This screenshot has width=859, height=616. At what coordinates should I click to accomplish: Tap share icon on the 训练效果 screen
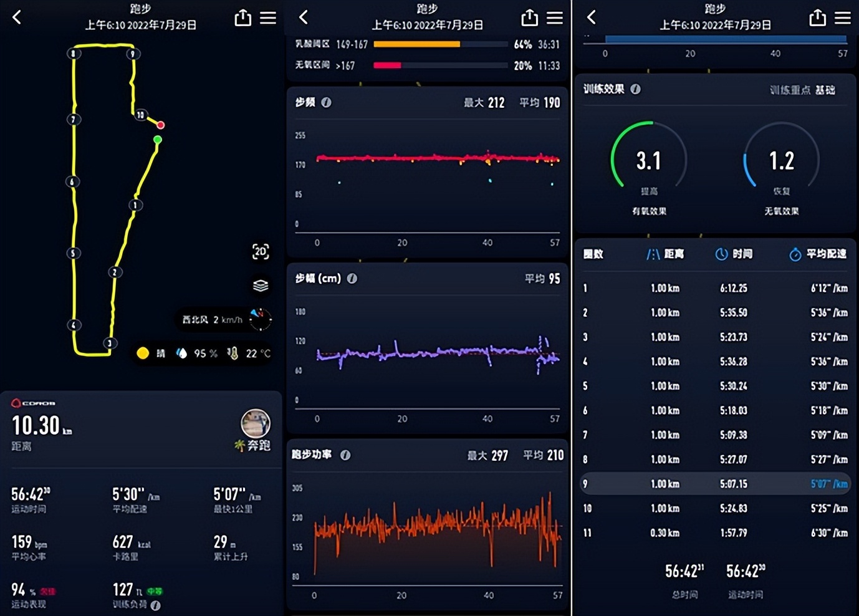click(817, 17)
